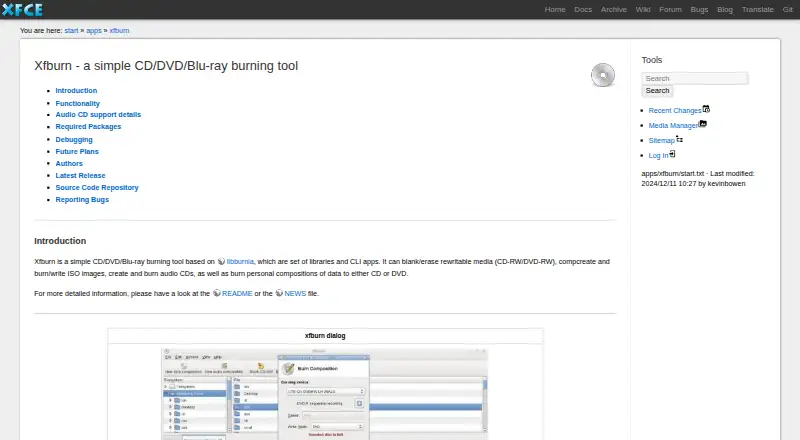Jump to Audio CD support details link
Image resolution: width=800 pixels, height=440 pixels.
point(98,114)
